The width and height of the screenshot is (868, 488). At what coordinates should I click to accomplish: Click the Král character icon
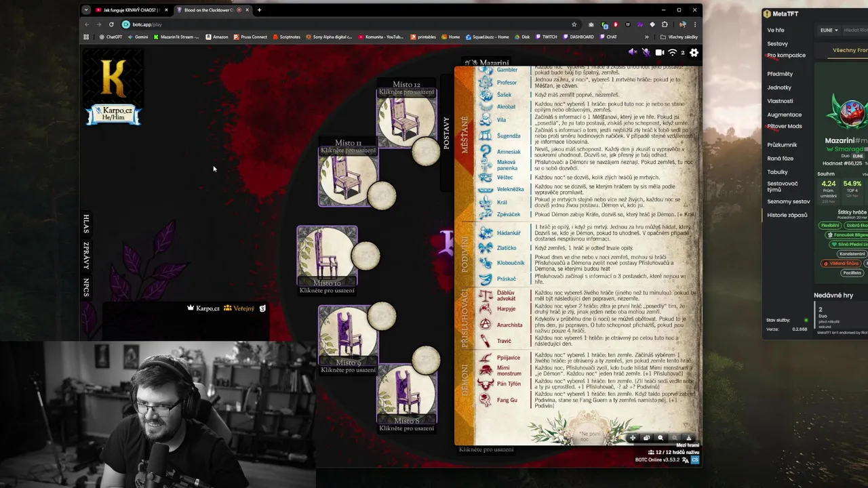(486, 202)
